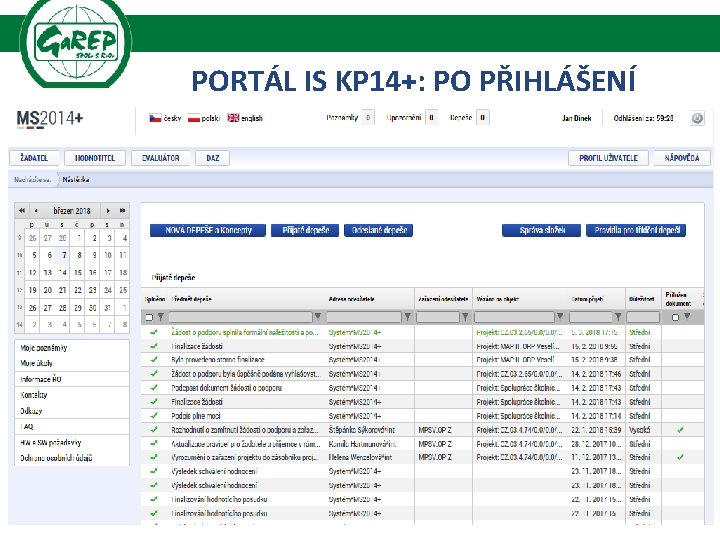Click attachment checkmark in Rozhodnutí o zamítnutí row

click(x=680, y=430)
